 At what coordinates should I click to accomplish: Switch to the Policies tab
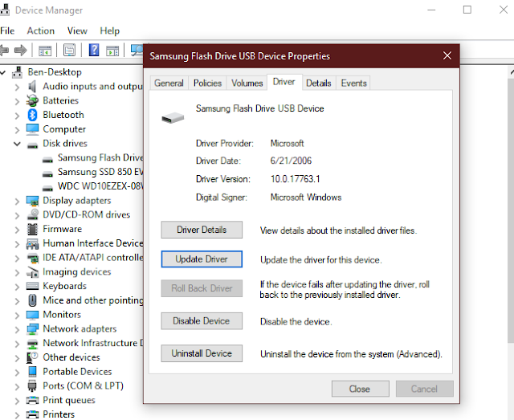tap(207, 84)
